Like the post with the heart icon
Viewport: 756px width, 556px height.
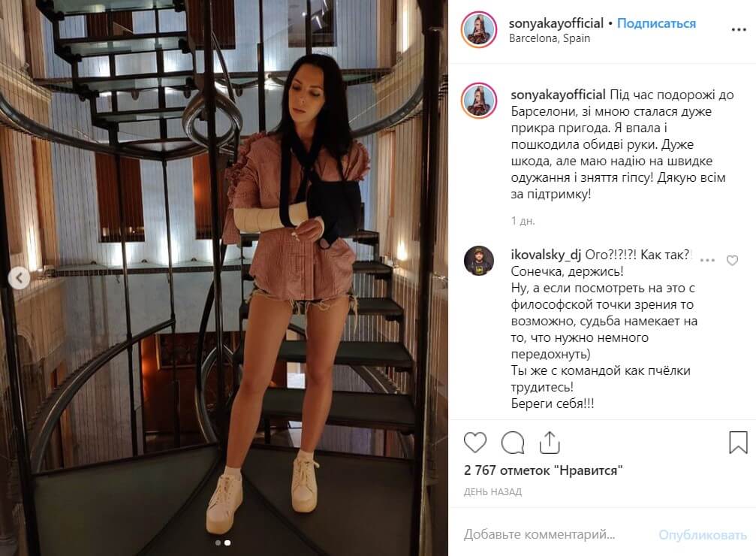click(475, 442)
